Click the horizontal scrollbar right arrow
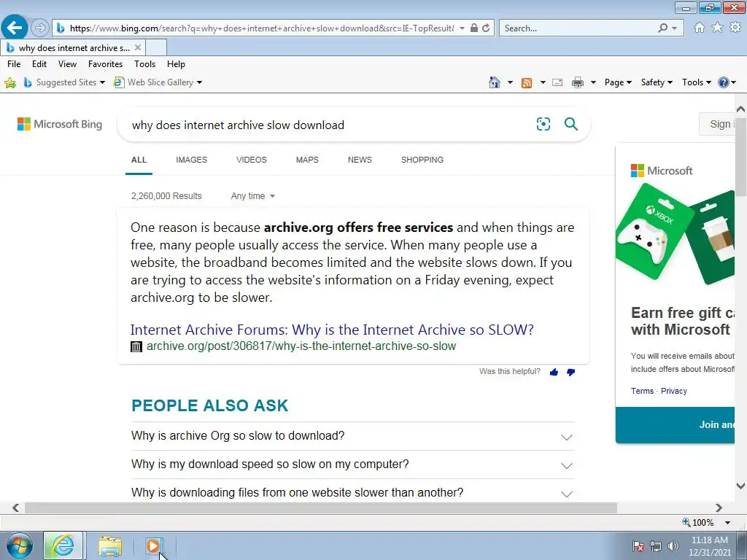This screenshot has width=747, height=560. (x=719, y=508)
